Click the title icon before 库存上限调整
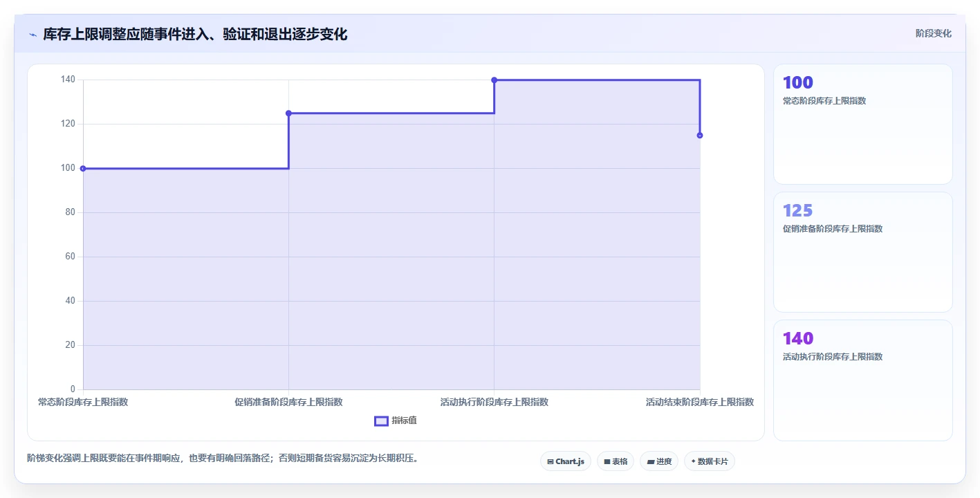 tap(33, 35)
